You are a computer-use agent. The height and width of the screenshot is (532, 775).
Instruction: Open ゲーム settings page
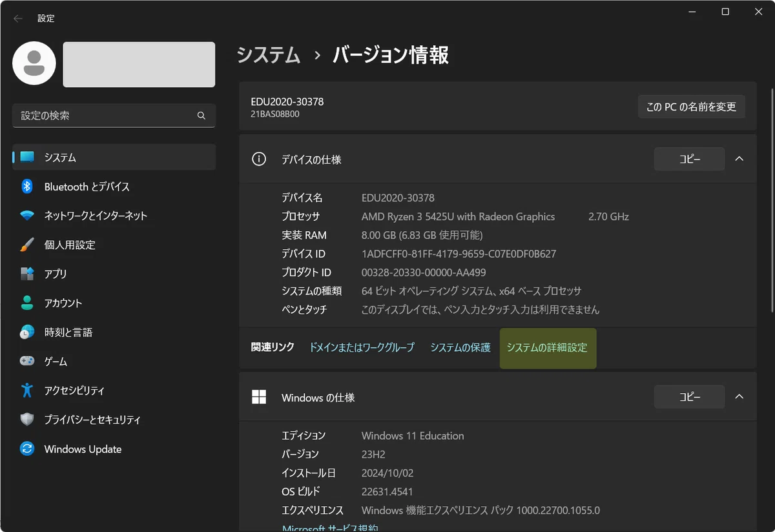point(114,362)
